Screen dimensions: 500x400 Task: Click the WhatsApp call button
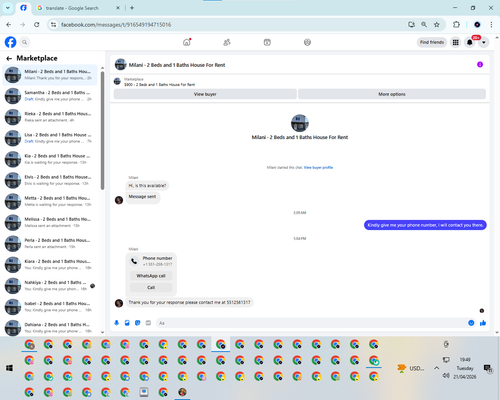(x=151, y=276)
